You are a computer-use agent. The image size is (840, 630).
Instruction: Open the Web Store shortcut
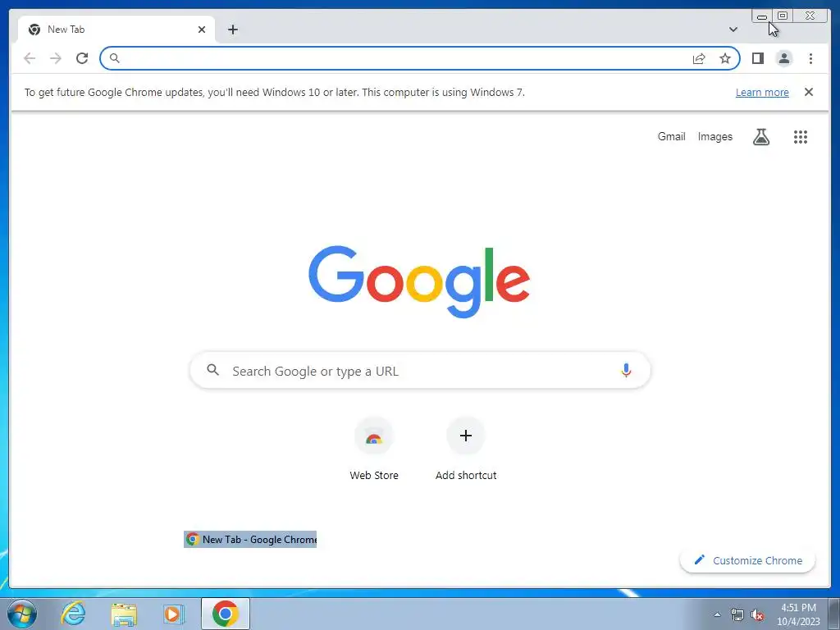tap(374, 449)
